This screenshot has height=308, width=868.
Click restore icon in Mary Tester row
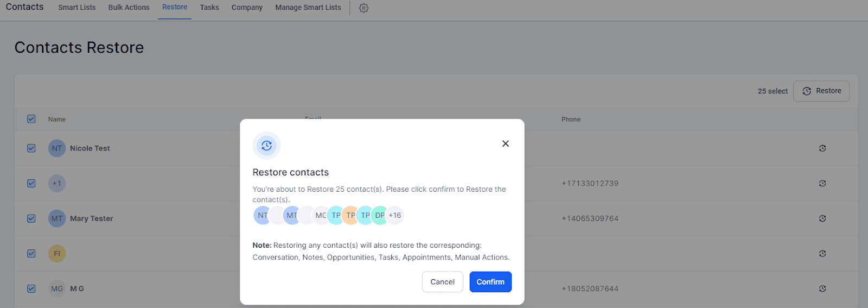(x=822, y=218)
